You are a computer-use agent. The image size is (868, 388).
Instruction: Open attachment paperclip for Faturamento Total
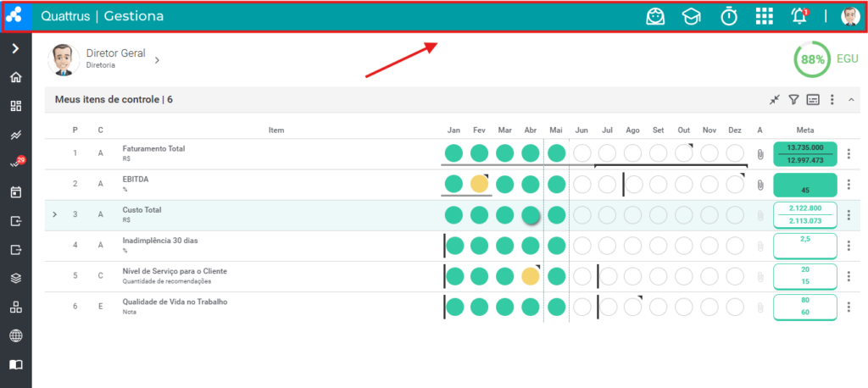pos(760,154)
